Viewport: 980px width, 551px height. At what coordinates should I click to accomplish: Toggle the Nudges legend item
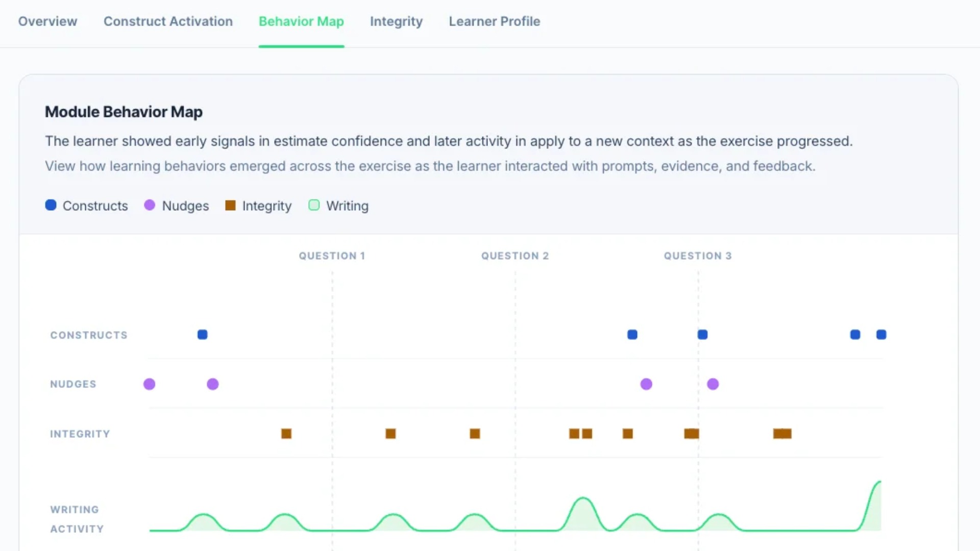coord(177,206)
